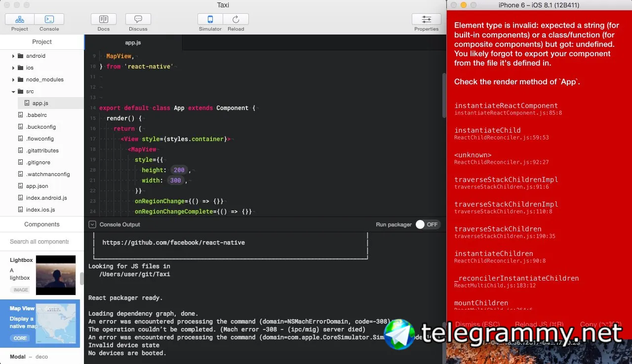Open the .buckconfig file
This screenshot has width=632, height=364.
click(41, 127)
